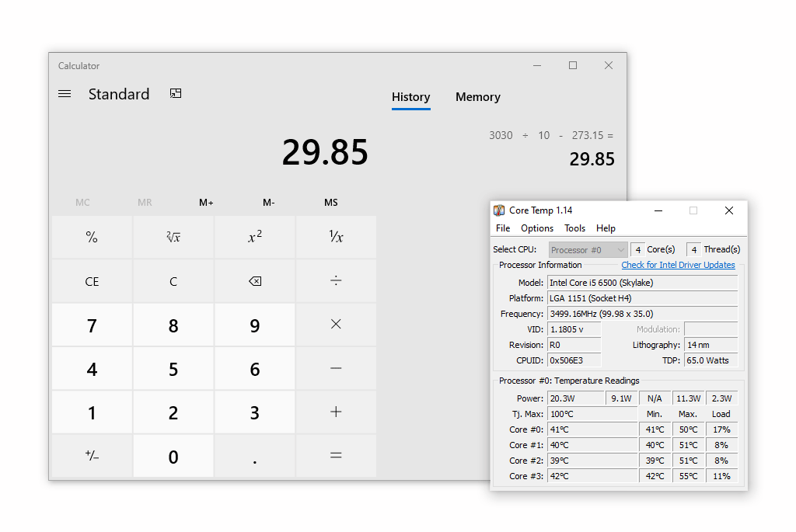Click the Core Temp title bar icon
This screenshot has width=796, height=532.
[499, 210]
